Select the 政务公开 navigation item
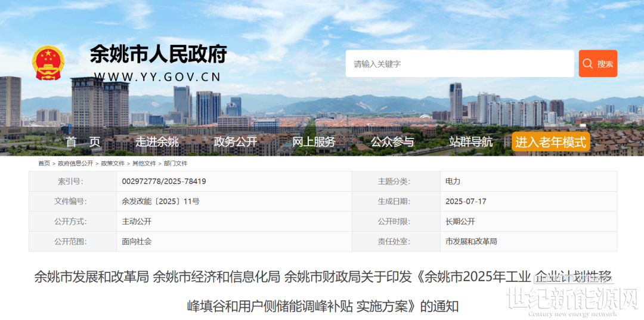The height and width of the screenshot is (320, 644). 235,142
